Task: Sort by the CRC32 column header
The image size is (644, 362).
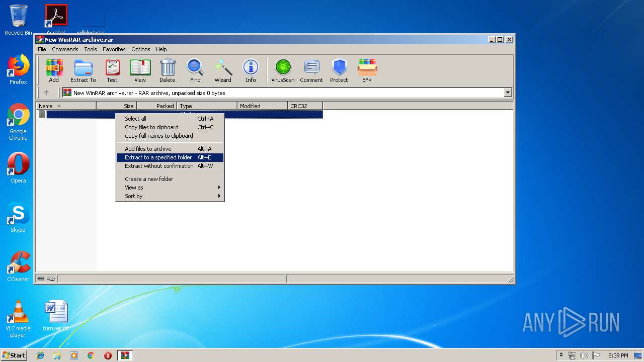Action: pos(305,106)
